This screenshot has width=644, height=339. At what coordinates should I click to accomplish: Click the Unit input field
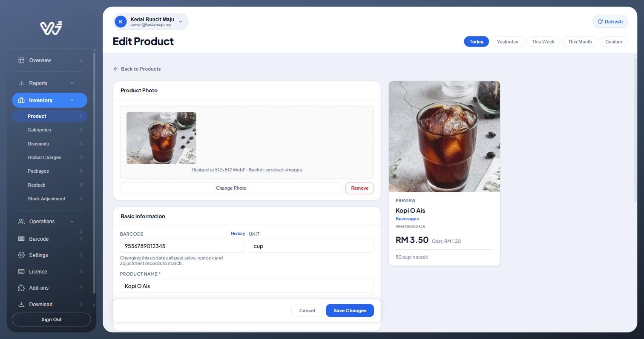(x=311, y=246)
